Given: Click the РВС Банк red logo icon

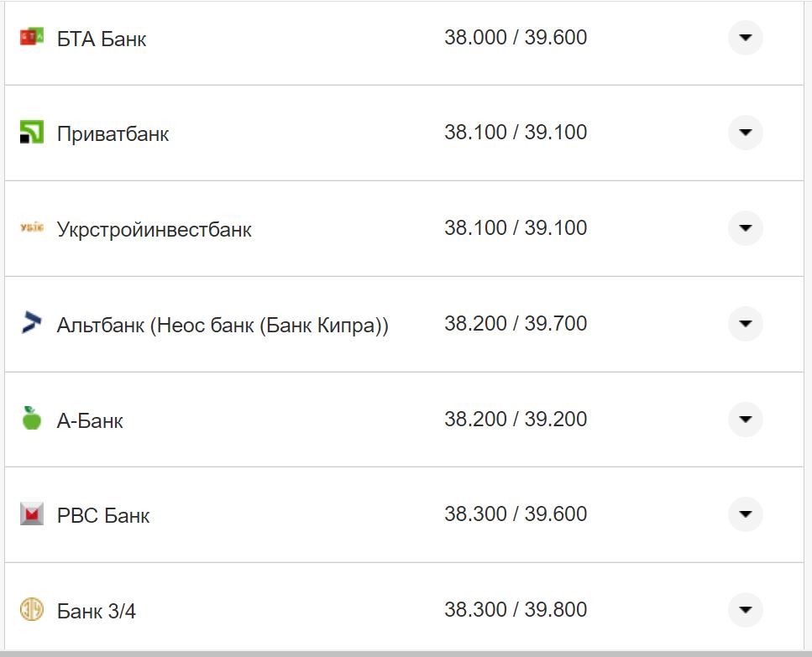Looking at the screenshot, I should 31,514.
